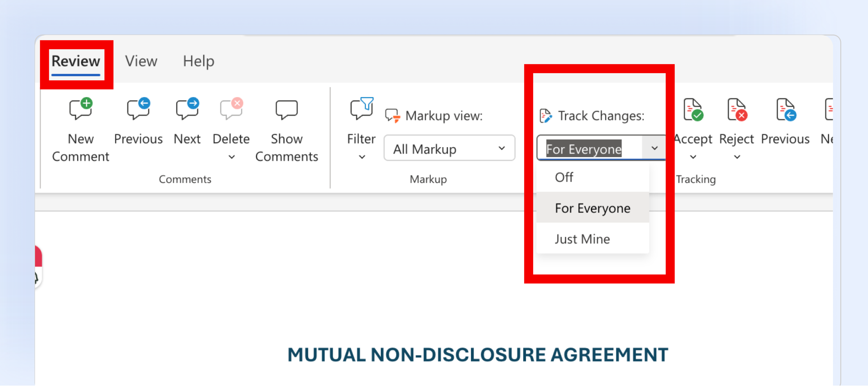
Task: Switch to the View tab
Action: (x=141, y=61)
